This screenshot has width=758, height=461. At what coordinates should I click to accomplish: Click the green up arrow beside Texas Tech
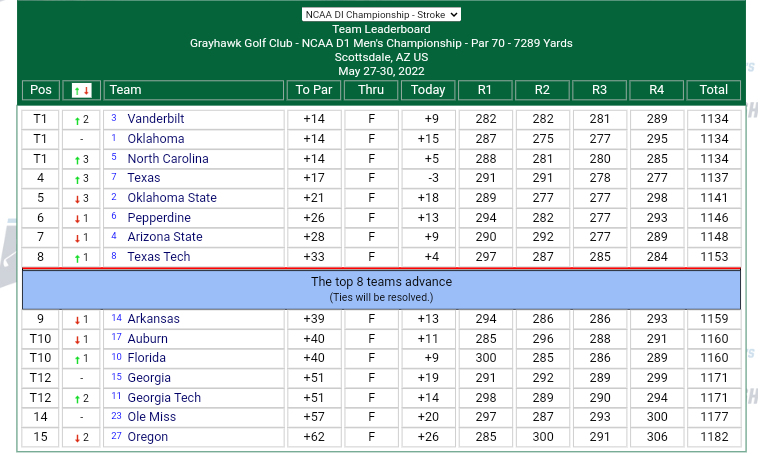tap(77, 258)
